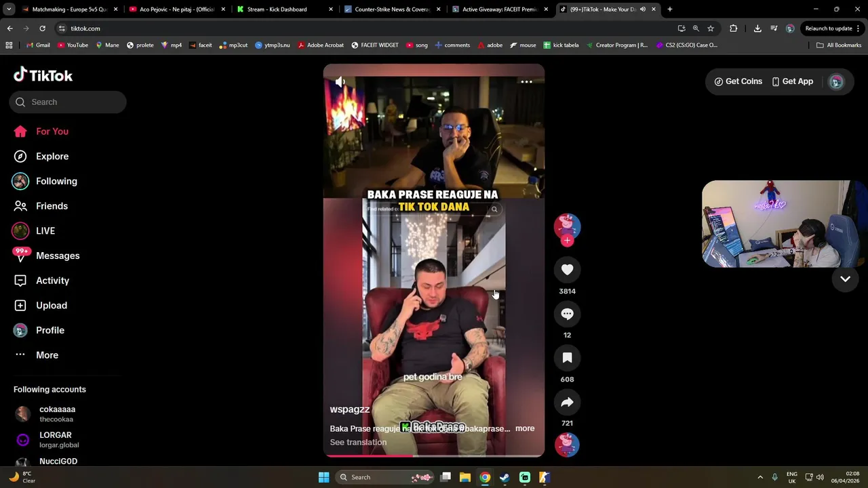Mute TikTok tab via speaker icon
Viewport: 868px width, 488px height.
[x=643, y=9]
